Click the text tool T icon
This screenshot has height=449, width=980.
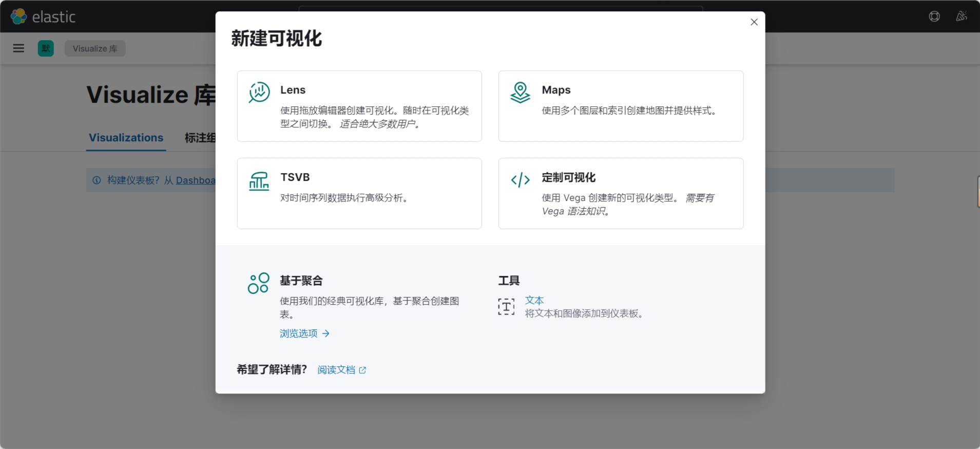506,307
